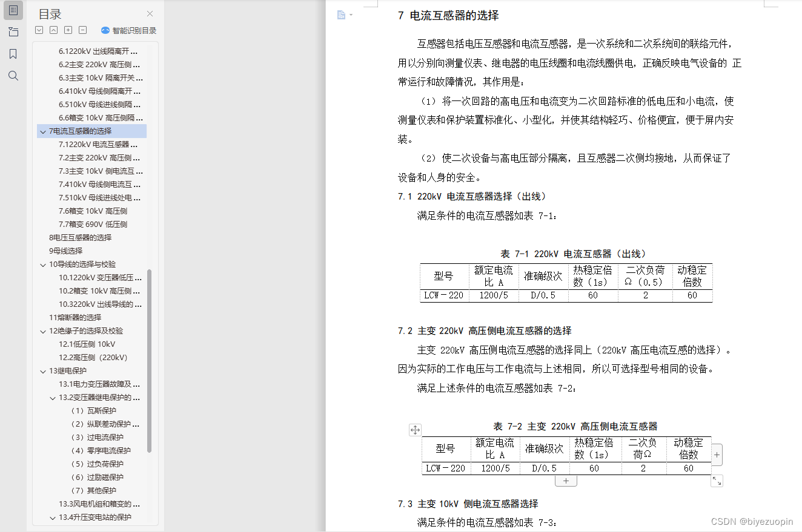Open the chapter navigation sidebar icon

(x=13, y=32)
